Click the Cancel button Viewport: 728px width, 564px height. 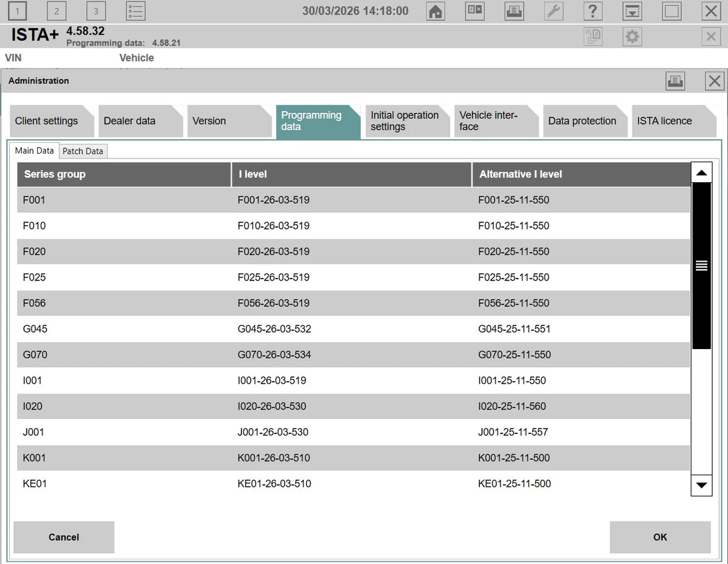(x=64, y=537)
